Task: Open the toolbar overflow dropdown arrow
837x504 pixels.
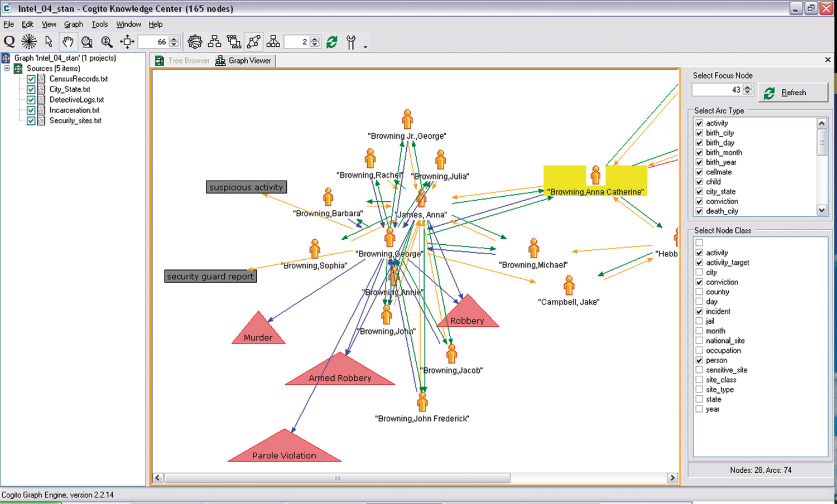Action: tap(365, 47)
